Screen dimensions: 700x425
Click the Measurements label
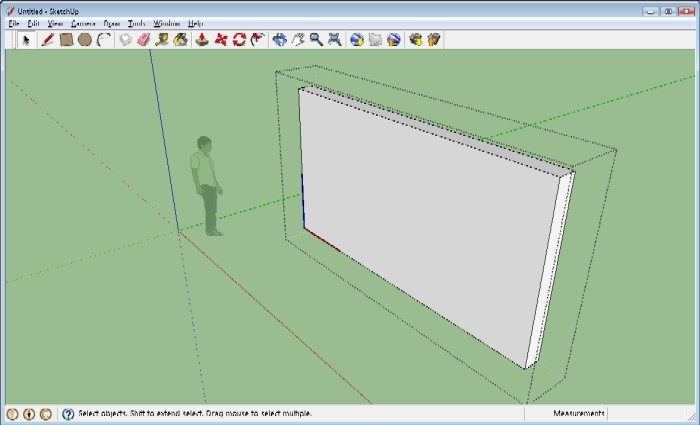(x=579, y=413)
